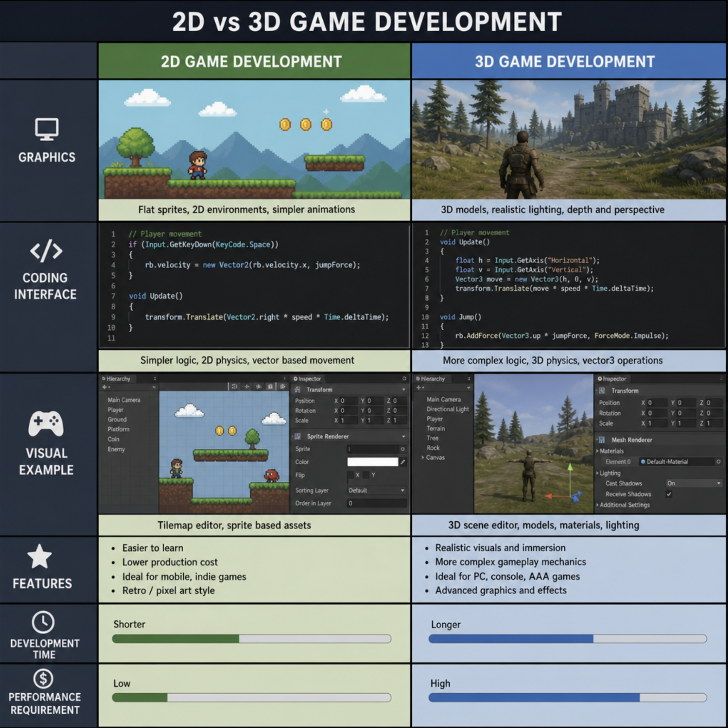Open the 2D Transform component menu arrow

[x=404, y=390]
